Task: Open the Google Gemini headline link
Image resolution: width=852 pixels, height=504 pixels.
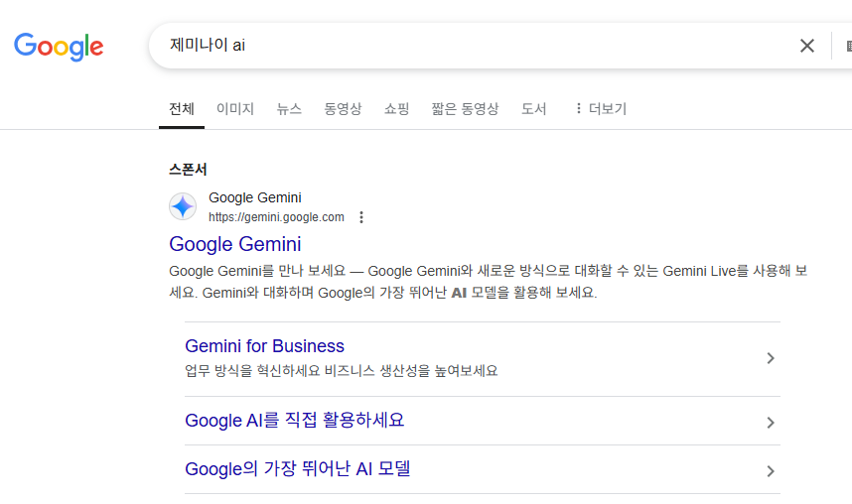Action: pyautogui.click(x=235, y=244)
